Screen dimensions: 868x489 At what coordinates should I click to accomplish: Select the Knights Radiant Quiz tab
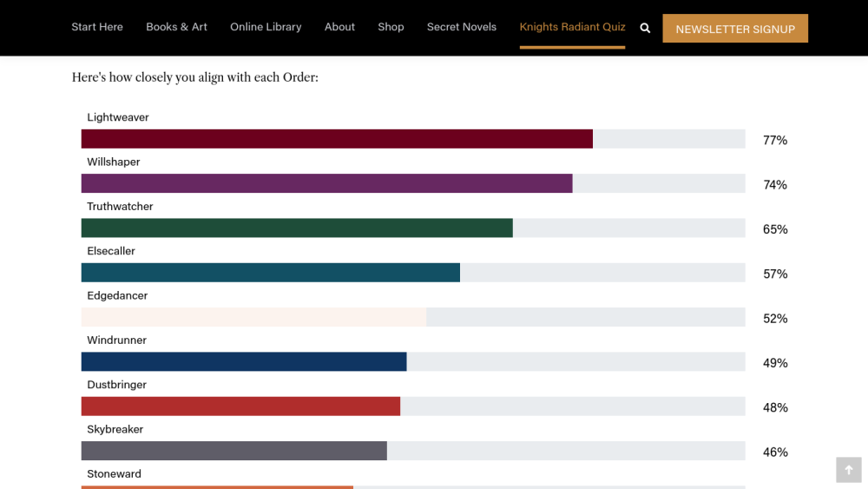pyautogui.click(x=572, y=27)
